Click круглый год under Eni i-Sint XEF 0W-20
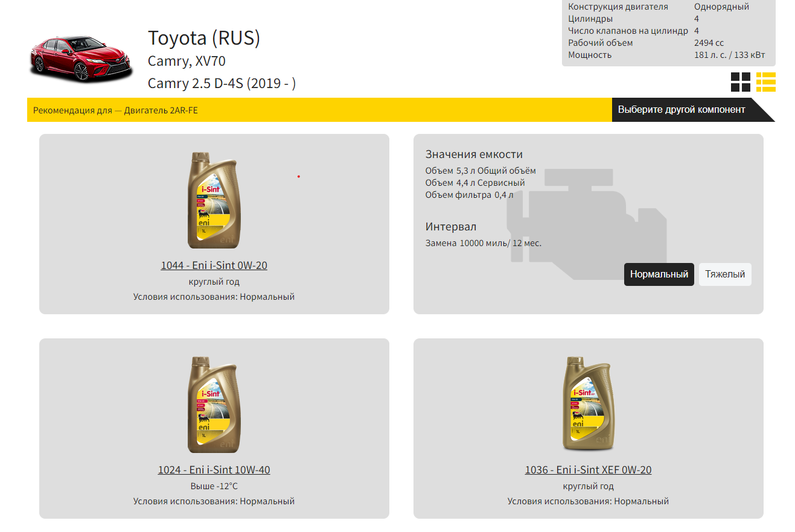This screenshot has width=795, height=532. pos(588,486)
